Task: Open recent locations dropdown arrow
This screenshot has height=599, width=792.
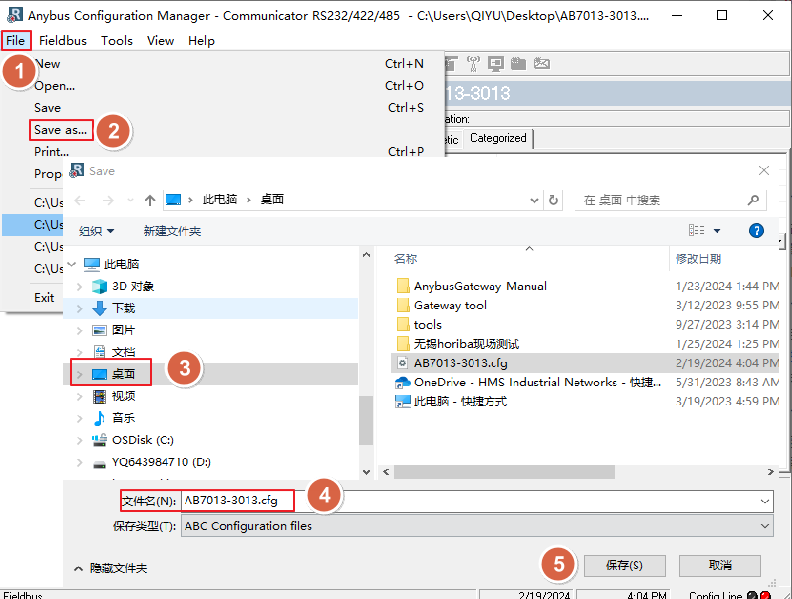Action: [131, 201]
